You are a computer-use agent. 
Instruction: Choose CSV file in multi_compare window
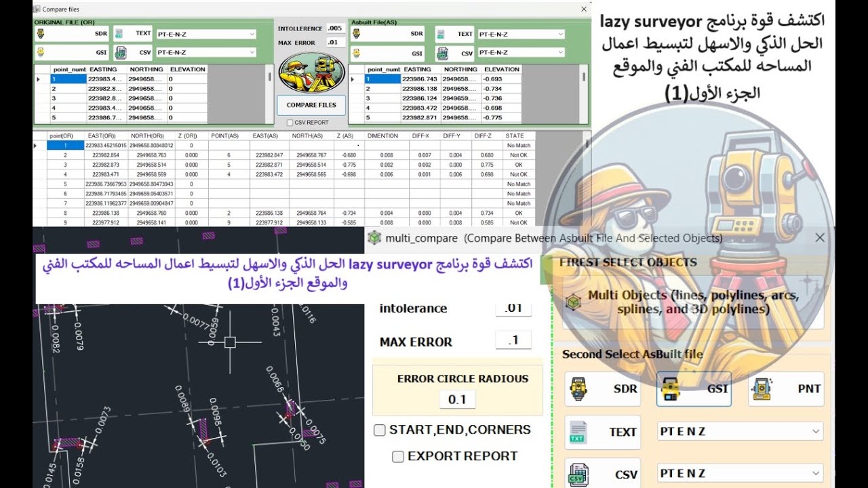pos(602,474)
